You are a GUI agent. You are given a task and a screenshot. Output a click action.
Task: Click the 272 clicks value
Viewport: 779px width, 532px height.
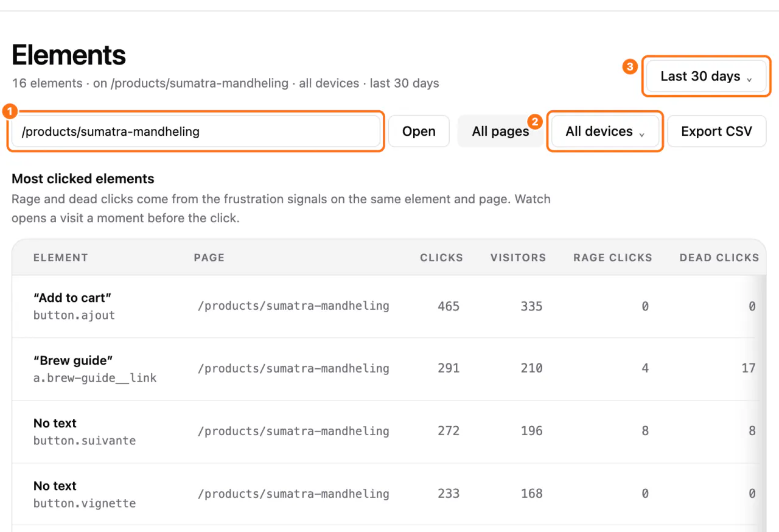tap(449, 431)
